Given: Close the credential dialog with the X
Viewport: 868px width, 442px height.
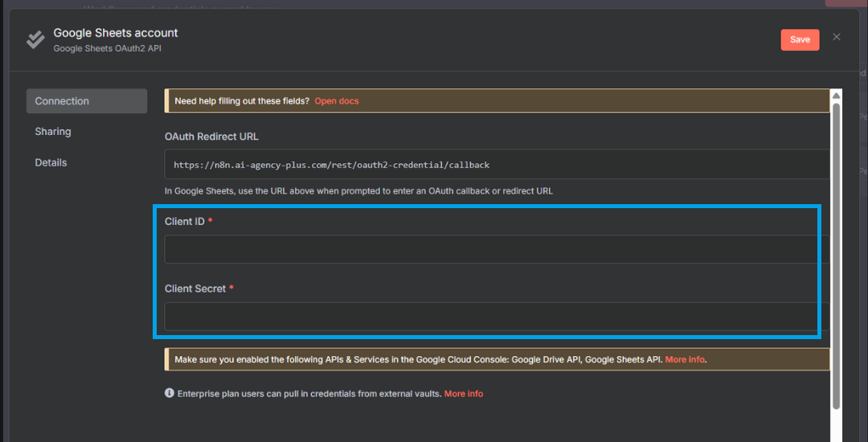Looking at the screenshot, I should click(x=837, y=37).
